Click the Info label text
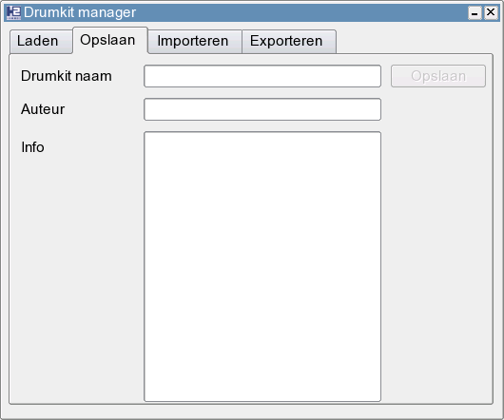The width and height of the screenshot is (504, 420). (32, 147)
